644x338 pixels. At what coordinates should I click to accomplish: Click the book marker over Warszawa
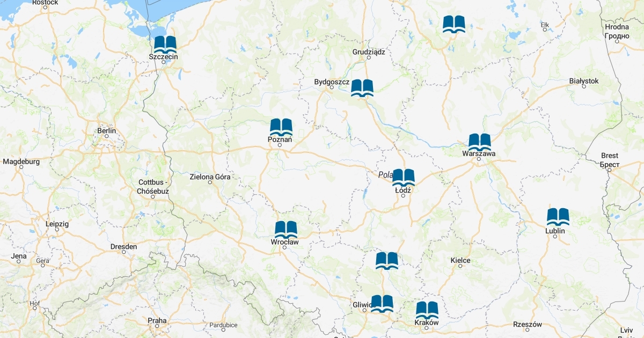[480, 142]
